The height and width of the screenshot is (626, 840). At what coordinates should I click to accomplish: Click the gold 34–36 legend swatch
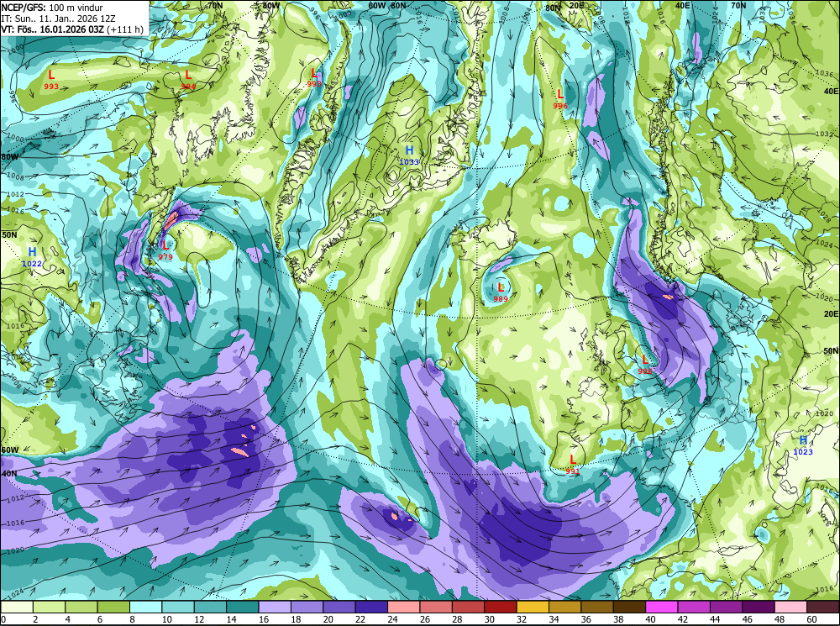tap(565, 607)
